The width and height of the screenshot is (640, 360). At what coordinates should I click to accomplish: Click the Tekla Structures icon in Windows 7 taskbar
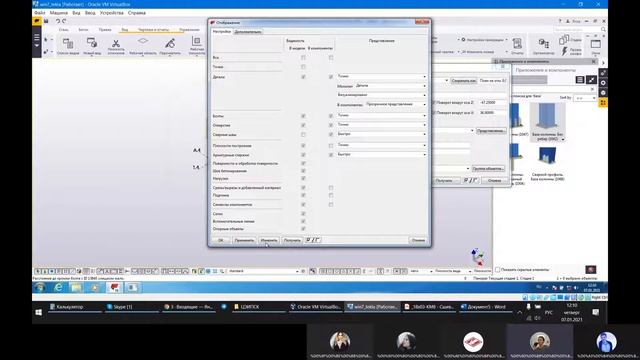114,288
